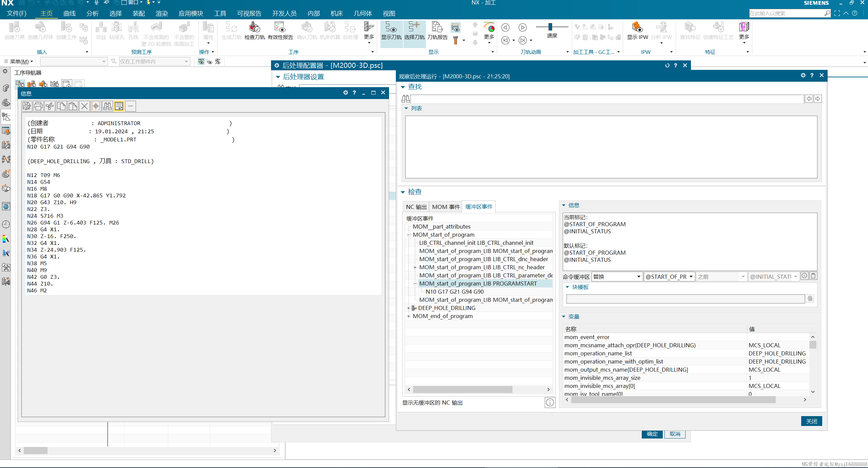Click the binoculars Find icon in 信息 window
This screenshot has height=468, width=868.
(108, 106)
